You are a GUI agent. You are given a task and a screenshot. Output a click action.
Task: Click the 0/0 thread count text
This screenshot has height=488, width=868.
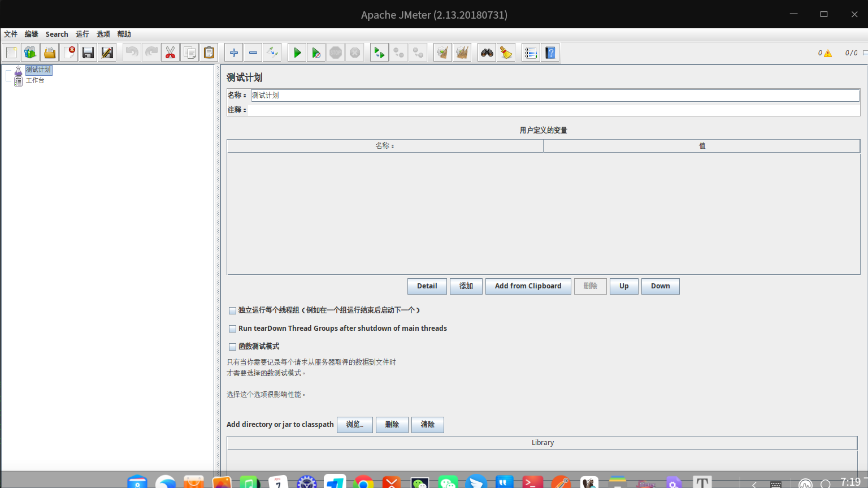click(x=851, y=53)
